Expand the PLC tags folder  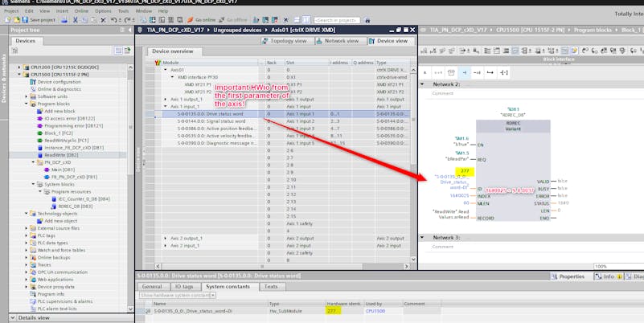[27, 235]
